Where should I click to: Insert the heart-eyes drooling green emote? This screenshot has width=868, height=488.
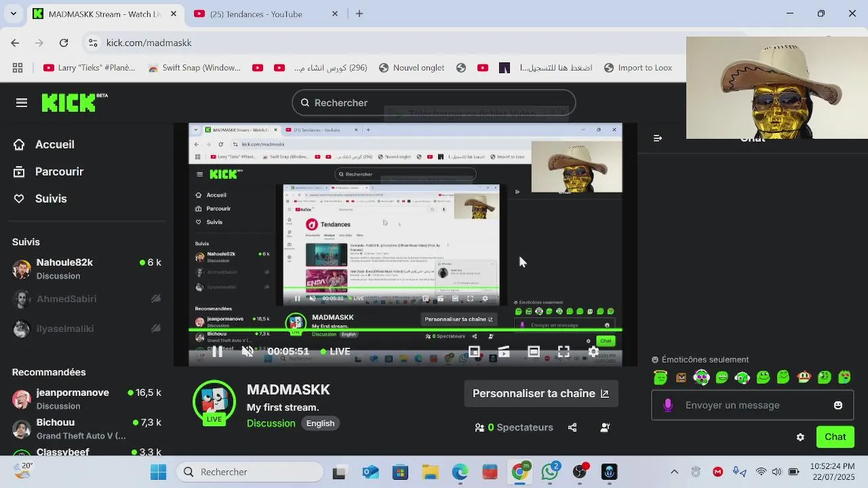point(844,378)
